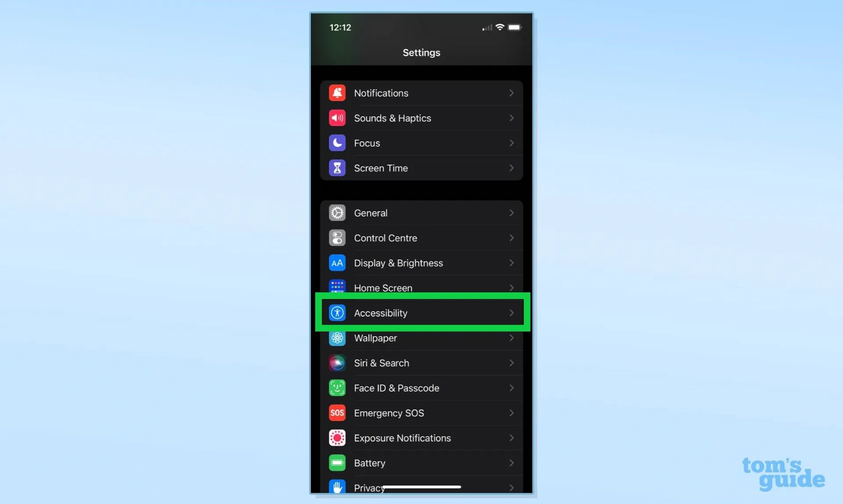Tap the home indicator bar at the bottom
This screenshot has height=504, width=843.
(421, 487)
